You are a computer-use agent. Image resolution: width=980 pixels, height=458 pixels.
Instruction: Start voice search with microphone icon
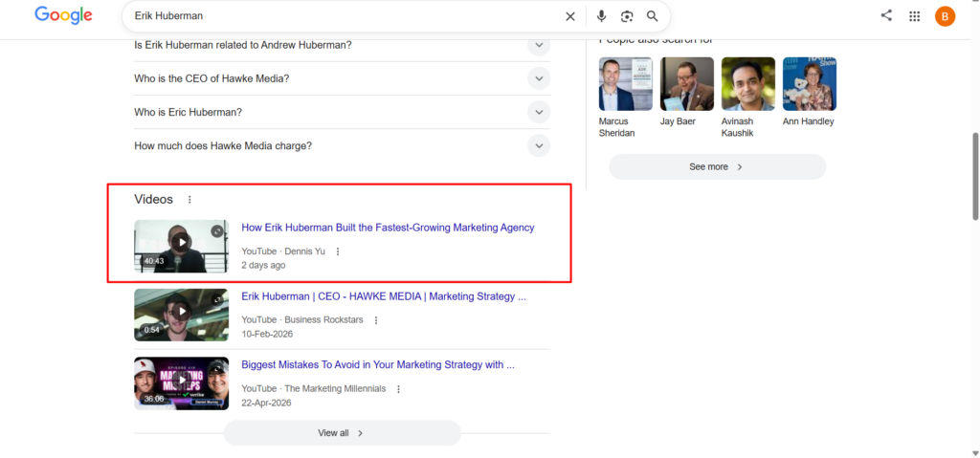point(601,17)
